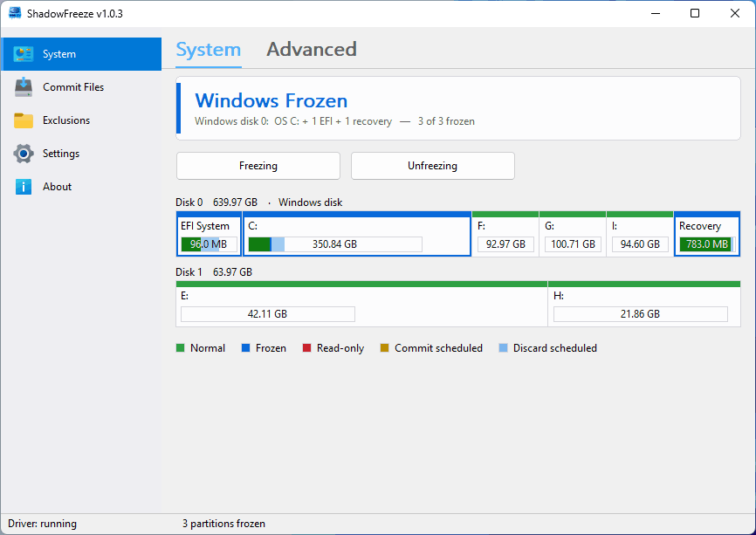756x535 pixels.
Task: Click the Commit scheduled legend swatch
Action: point(384,348)
